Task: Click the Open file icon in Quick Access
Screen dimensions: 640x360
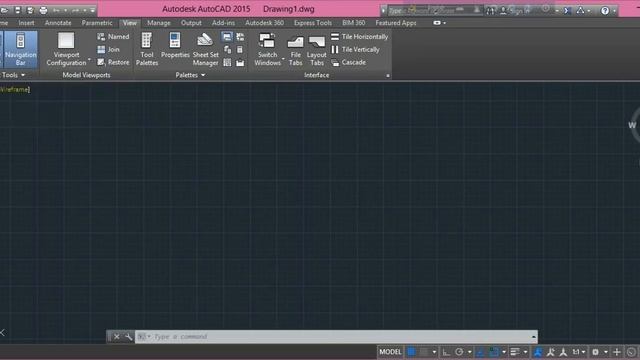Action: [x=4, y=10]
